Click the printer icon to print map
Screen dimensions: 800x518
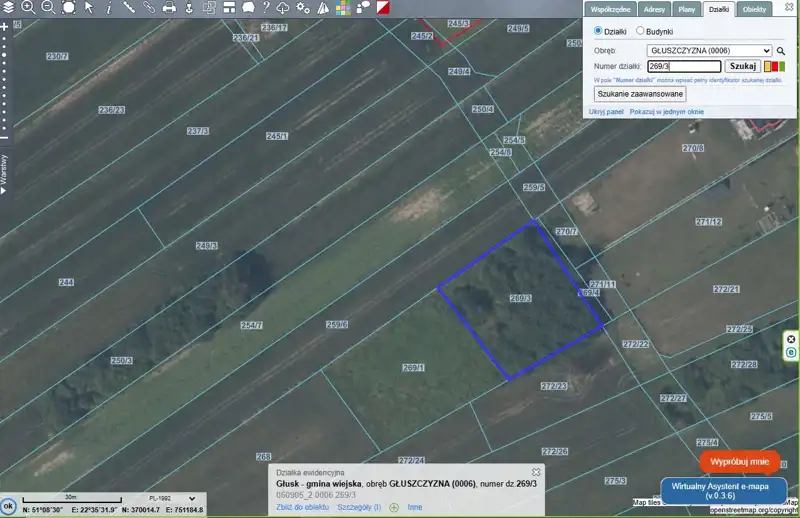pyautogui.click(x=169, y=7)
